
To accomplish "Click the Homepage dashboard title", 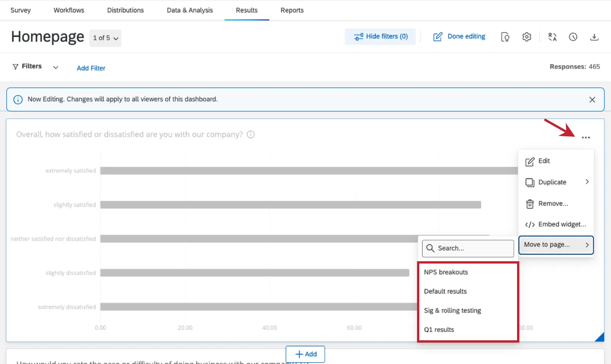I will (x=48, y=37).
